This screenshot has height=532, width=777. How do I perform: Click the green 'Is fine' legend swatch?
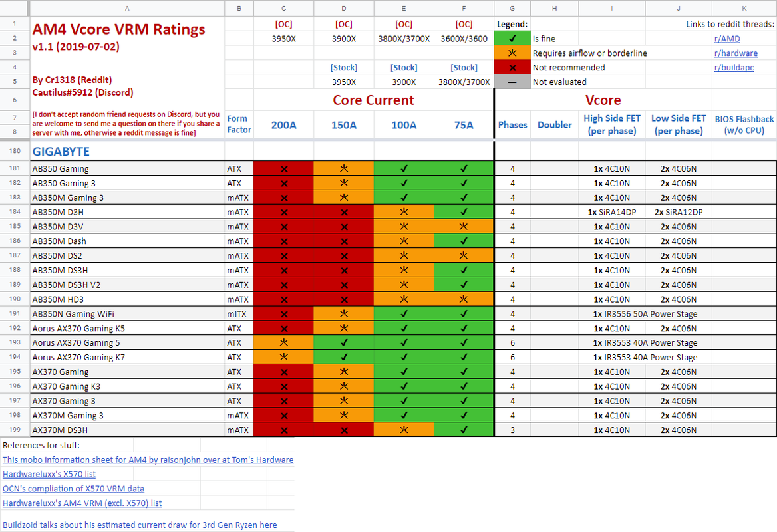pos(512,38)
